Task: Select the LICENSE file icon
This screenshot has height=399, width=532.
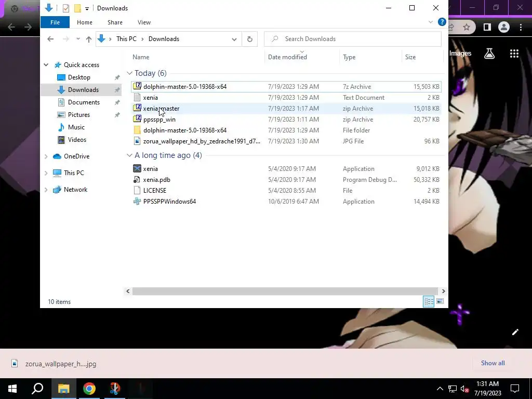Action: [137, 190]
